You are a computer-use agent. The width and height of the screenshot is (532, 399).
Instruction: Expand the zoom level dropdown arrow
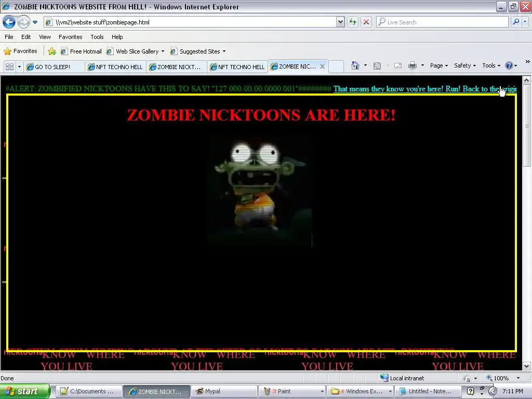[x=518, y=378]
